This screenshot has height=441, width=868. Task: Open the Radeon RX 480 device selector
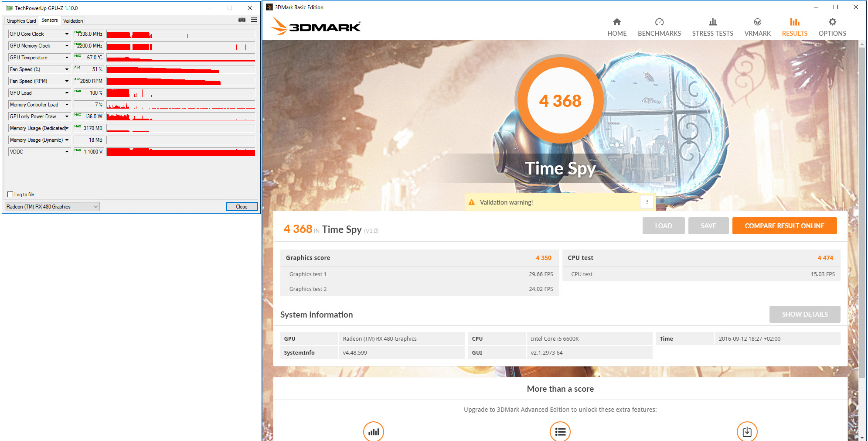[52, 207]
